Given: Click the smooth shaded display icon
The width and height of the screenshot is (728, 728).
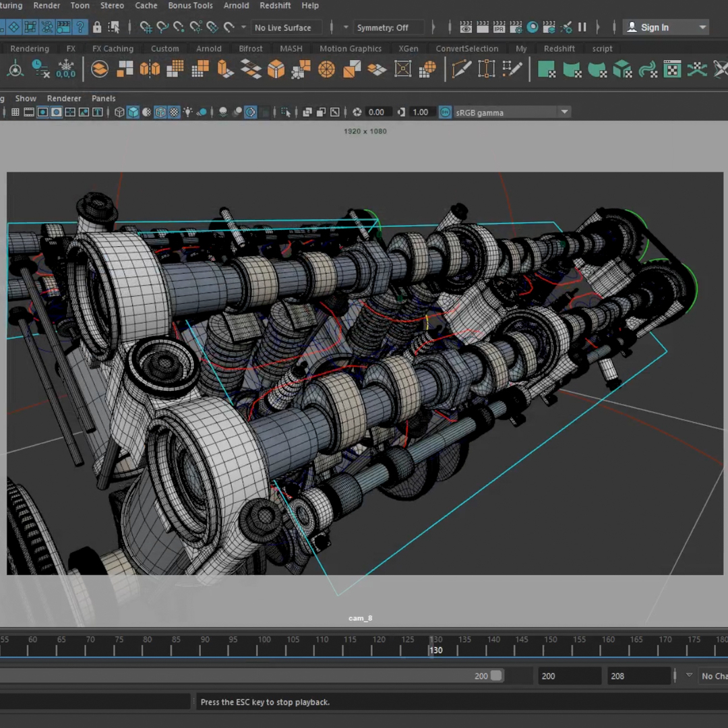Looking at the screenshot, I should pos(133,112).
